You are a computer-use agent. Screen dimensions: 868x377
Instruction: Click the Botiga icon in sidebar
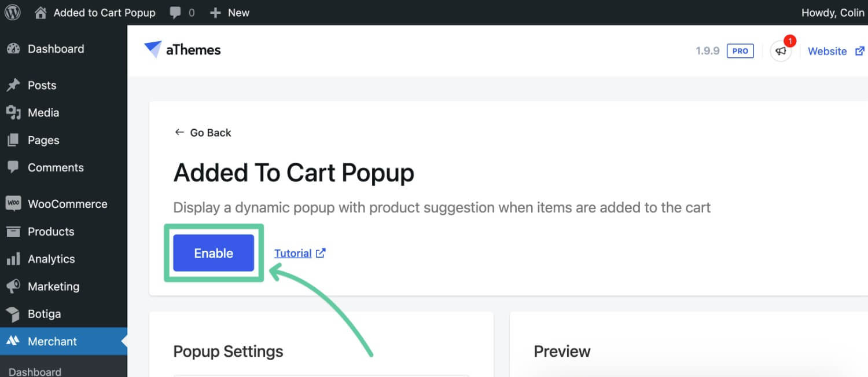pos(13,314)
